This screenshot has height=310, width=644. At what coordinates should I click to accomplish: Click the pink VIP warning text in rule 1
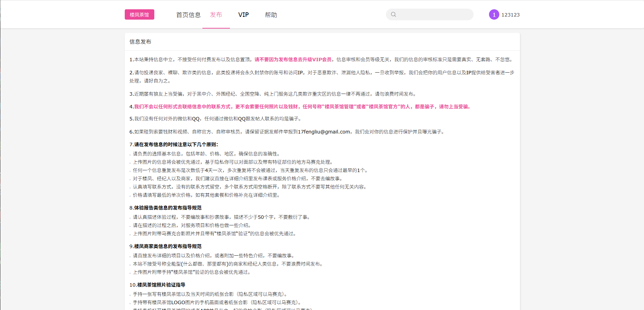(293, 59)
